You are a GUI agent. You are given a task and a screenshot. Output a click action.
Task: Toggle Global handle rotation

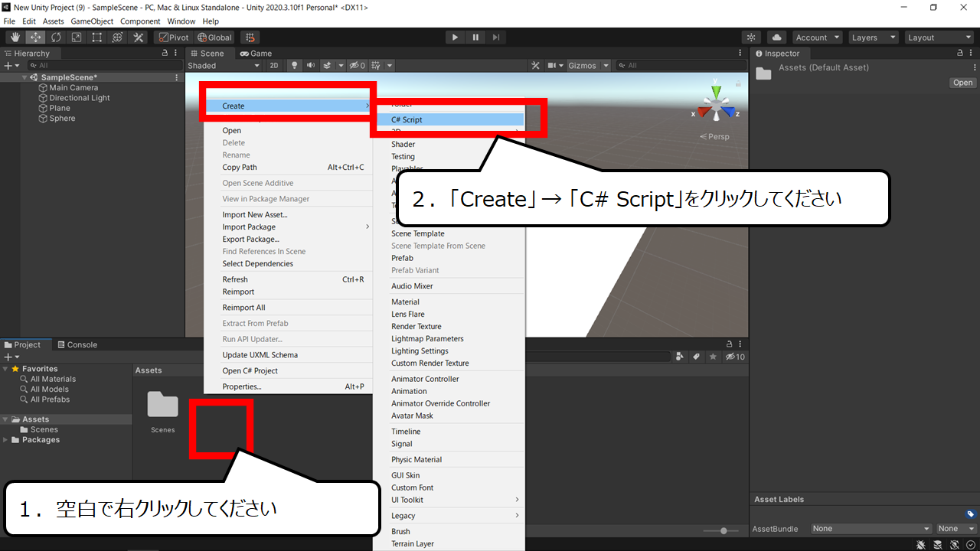point(214,37)
